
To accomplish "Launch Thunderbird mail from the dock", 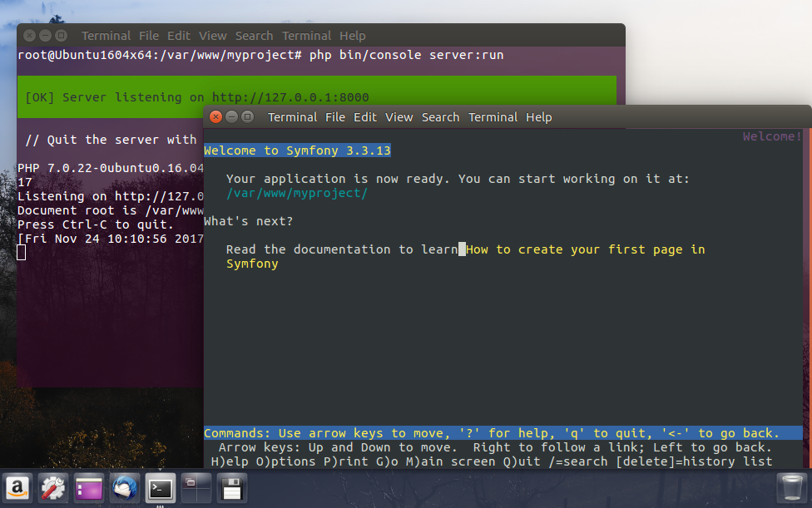I will (x=124, y=488).
